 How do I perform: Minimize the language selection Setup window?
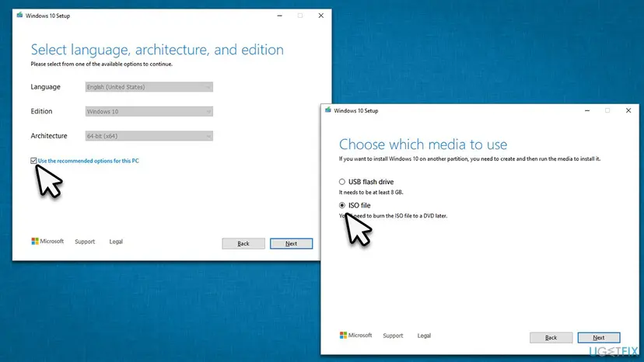pos(280,16)
